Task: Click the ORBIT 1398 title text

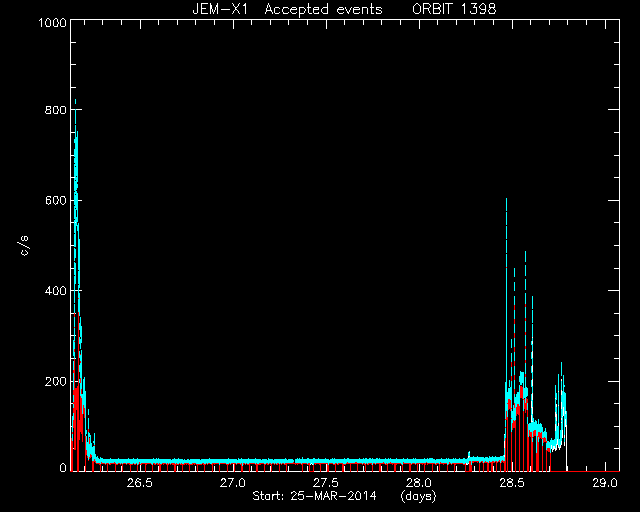Action: point(454,9)
